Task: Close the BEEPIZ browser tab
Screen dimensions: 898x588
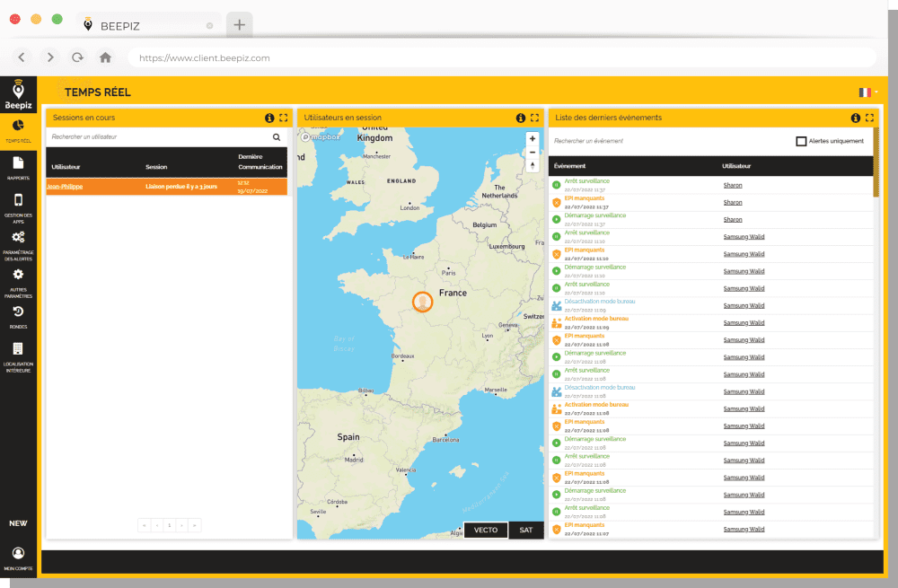Action: (209, 26)
